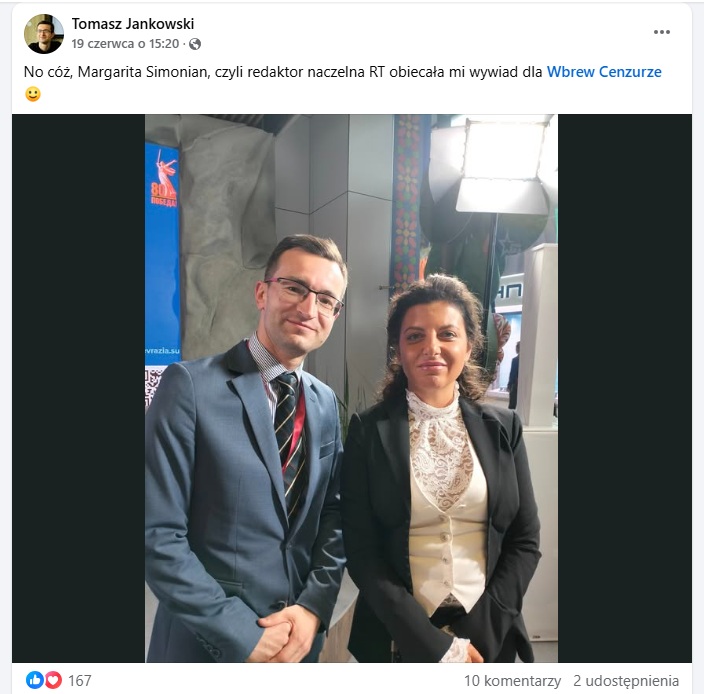Image resolution: width=704 pixels, height=694 pixels.
Task: Click the blue like reaction icon
Action: point(35,680)
